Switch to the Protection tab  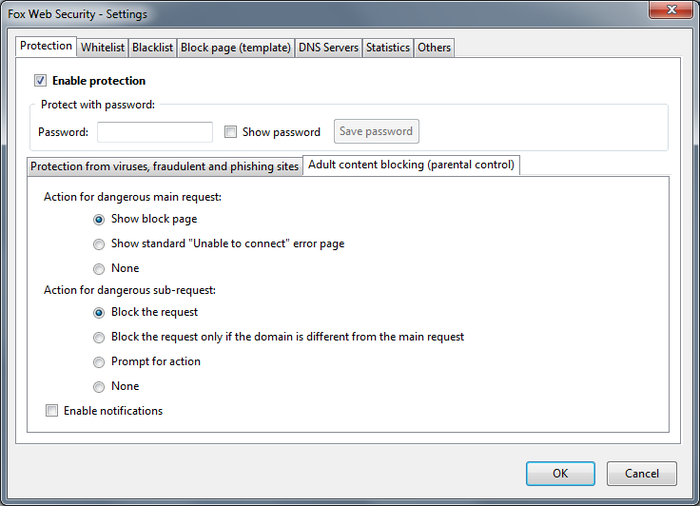pos(46,46)
